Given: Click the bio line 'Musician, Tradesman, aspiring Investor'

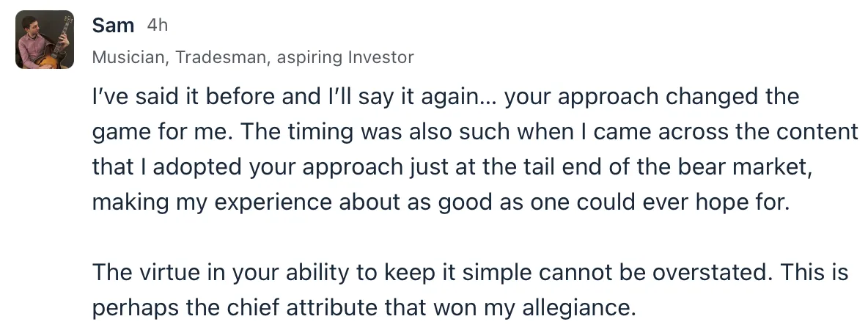Looking at the screenshot, I should click(x=253, y=57).
